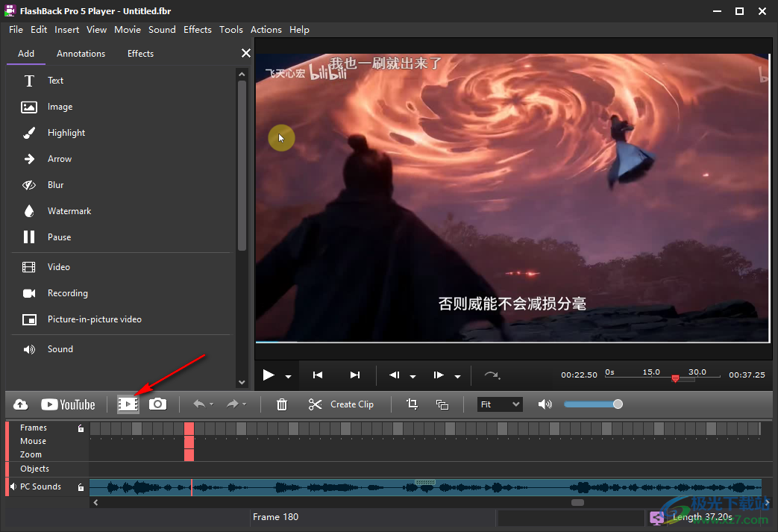Click the mini timeline position marker
The width and height of the screenshot is (778, 532).
click(675, 378)
